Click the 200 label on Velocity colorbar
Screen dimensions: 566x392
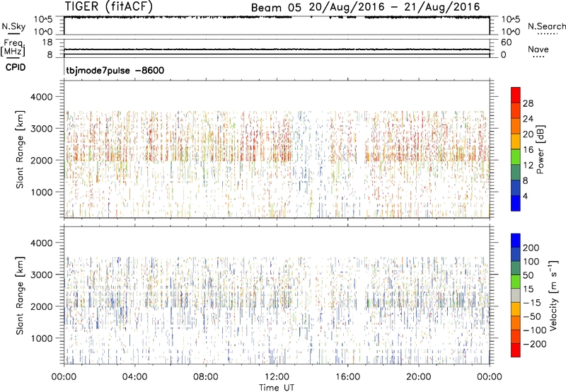point(531,248)
